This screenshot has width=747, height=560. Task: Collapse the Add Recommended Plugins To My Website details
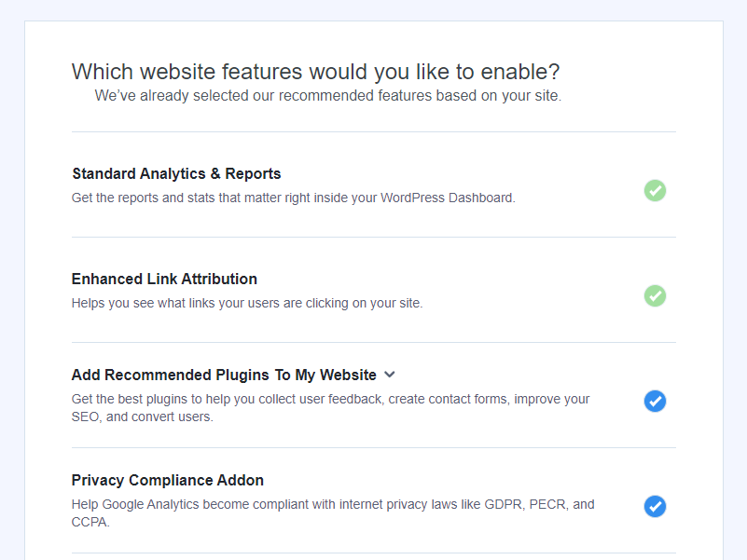point(389,375)
